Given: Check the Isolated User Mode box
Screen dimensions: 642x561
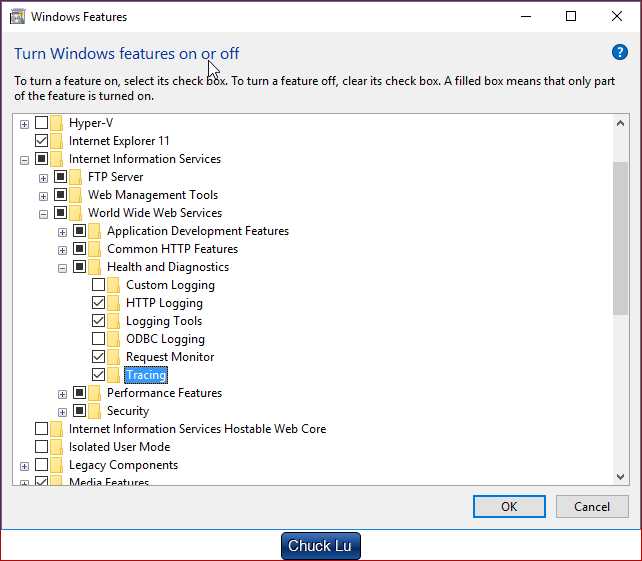Looking at the screenshot, I should [41, 447].
